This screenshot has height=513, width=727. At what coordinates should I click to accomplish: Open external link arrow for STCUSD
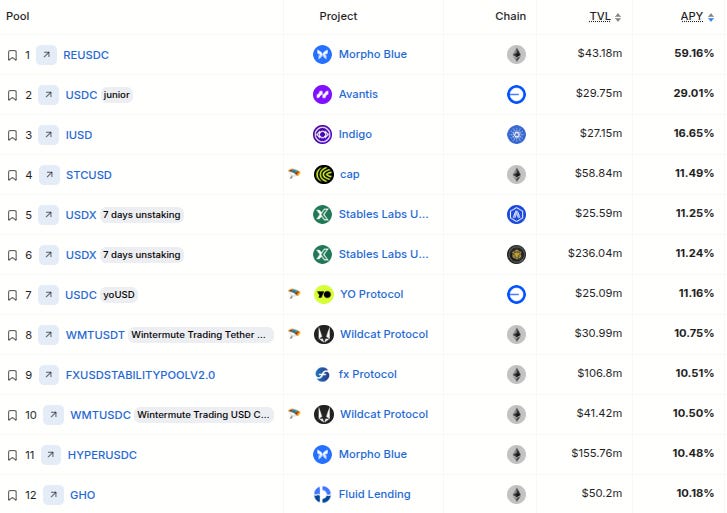(49, 175)
